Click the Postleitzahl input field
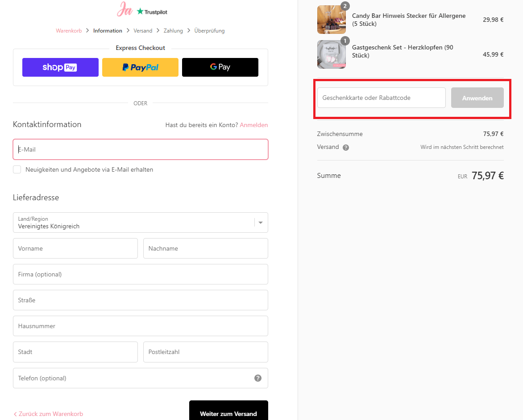The width and height of the screenshot is (523, 420). tap(205, 352)
